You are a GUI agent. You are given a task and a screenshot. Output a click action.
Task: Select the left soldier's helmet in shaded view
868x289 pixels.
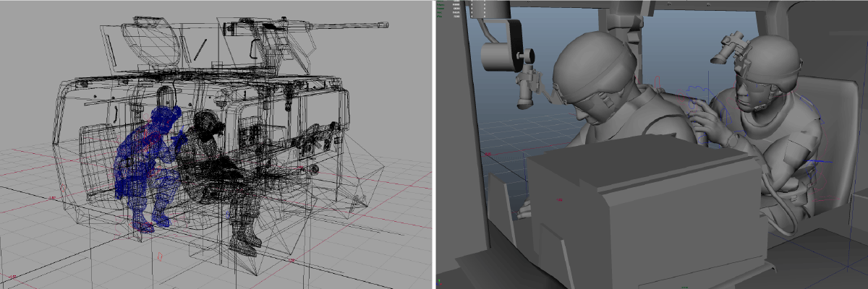click(590, 61)
